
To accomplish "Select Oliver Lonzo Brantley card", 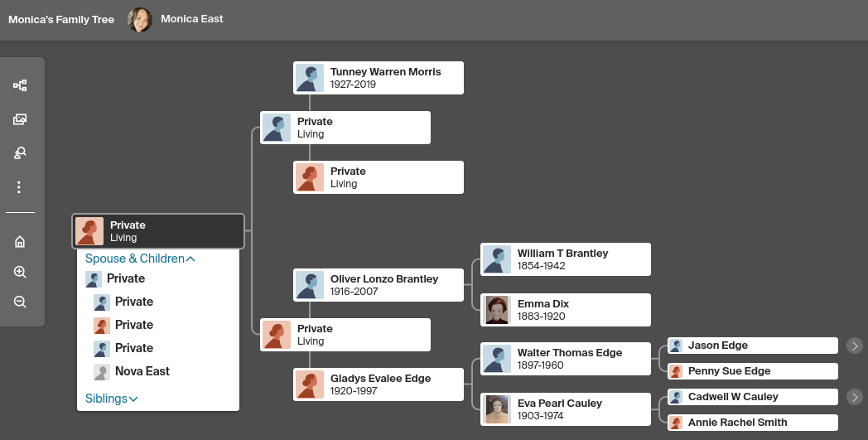I will point(378,285).
